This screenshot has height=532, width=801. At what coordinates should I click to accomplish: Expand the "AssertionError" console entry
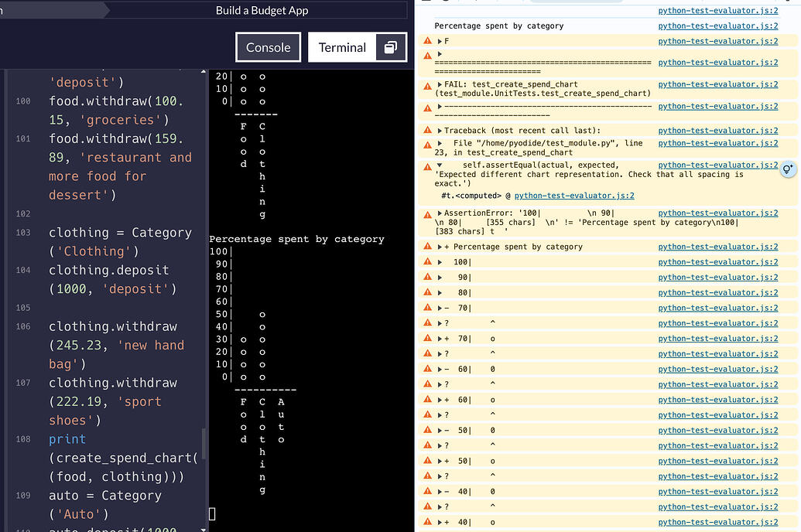[x=440, y=213]
